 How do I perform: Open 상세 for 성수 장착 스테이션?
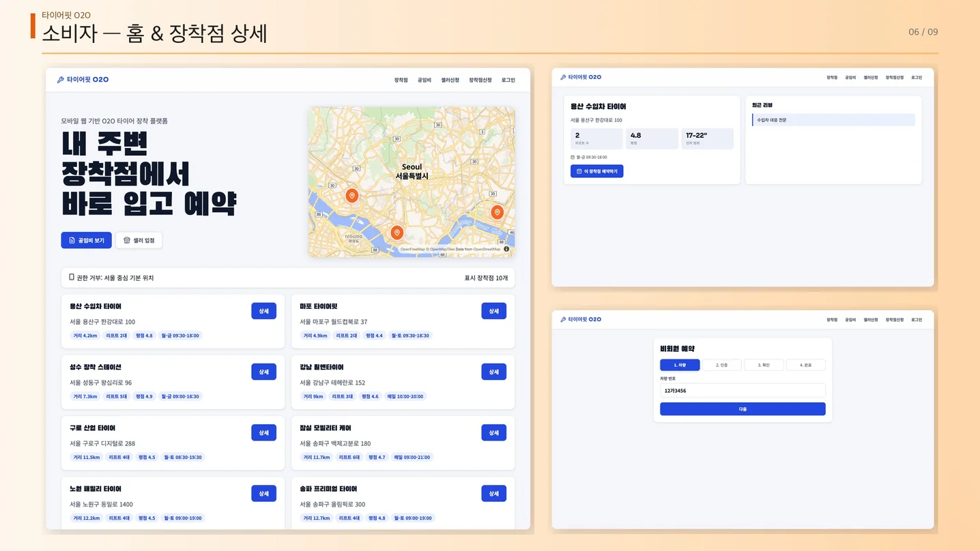coord(263,372)
